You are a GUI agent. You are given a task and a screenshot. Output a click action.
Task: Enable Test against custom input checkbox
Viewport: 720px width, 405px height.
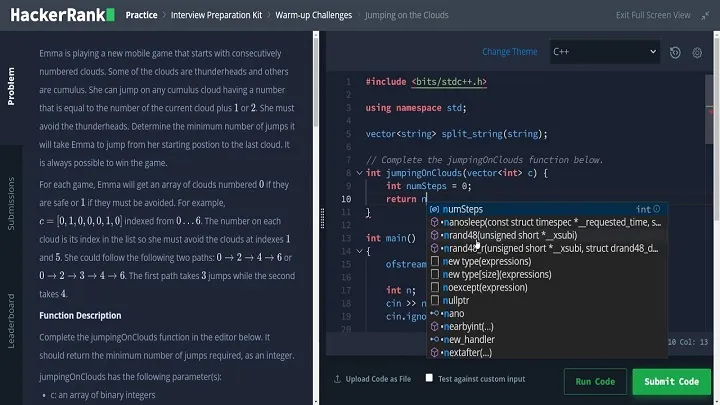429,379
